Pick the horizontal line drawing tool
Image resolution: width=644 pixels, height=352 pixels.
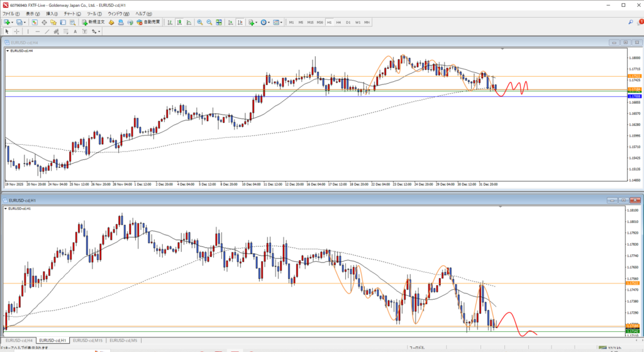(x=38, y=31)
